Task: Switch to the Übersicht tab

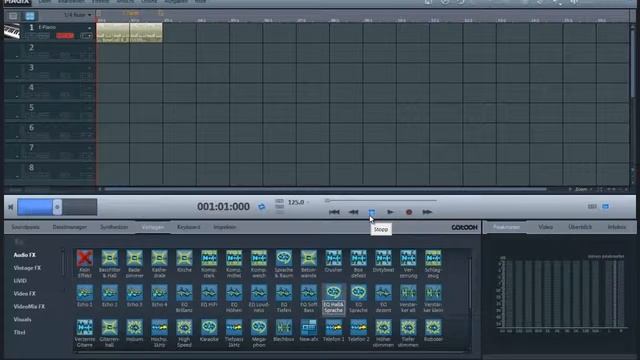Action: click(x=580, y=227)
